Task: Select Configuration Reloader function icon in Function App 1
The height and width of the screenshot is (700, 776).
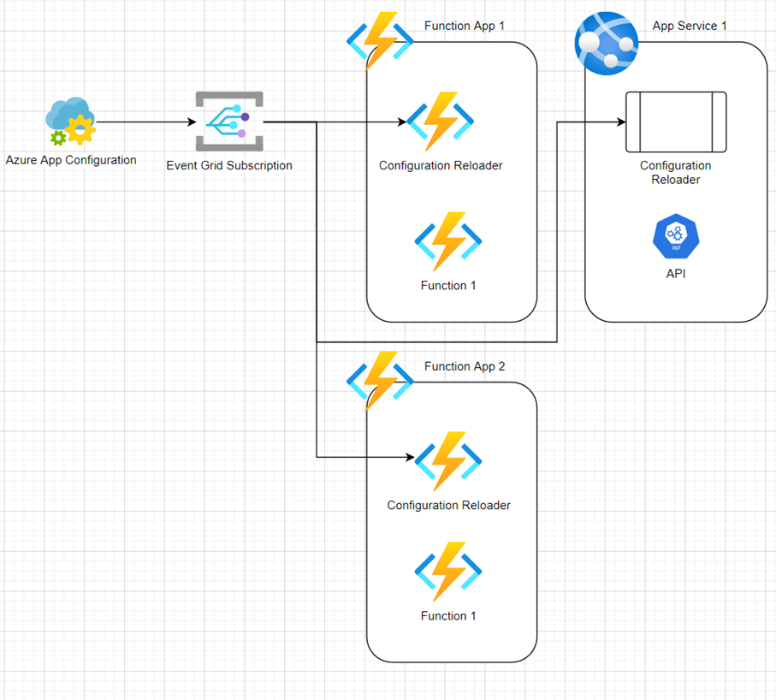Action: (x=440, y=122)
